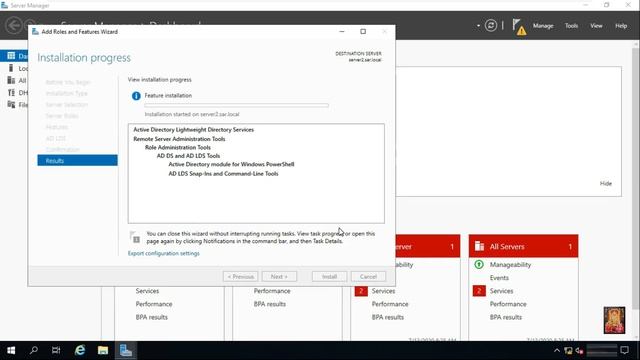Click red Services alert badge in All Servers
The height and width of the screenshot is (360, 640).
tap(479, 291)
